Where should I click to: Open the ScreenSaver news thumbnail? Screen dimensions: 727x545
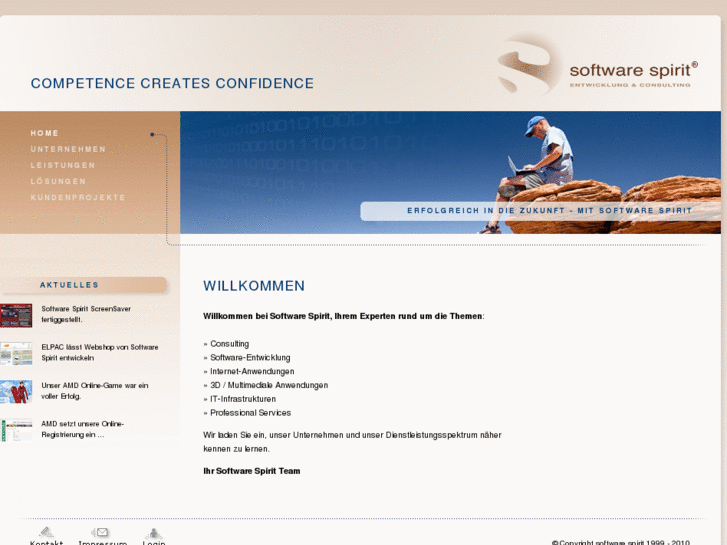(16, 315)
